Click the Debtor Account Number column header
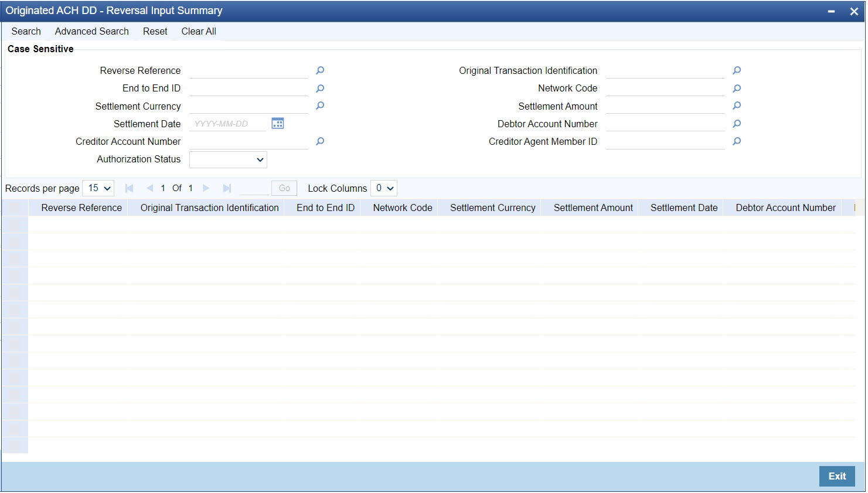 click(786, 208)
